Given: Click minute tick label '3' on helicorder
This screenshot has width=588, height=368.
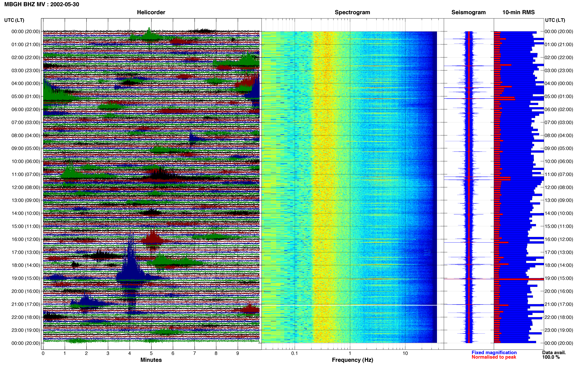Looking at the screenshot, I should click(108, 353).
